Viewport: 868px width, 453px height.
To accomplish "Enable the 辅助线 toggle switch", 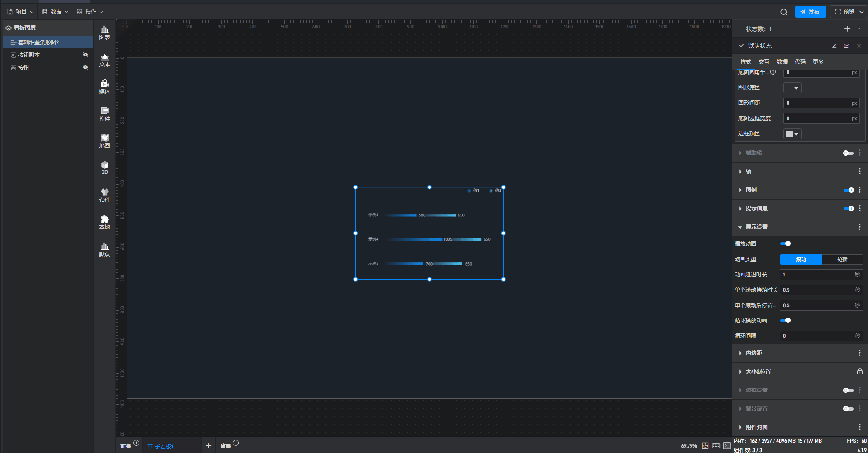I will point(848,153).
